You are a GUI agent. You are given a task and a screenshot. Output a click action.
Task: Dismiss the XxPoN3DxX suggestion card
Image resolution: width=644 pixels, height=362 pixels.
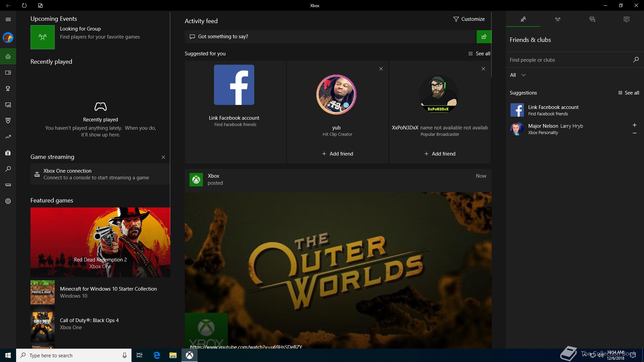point(483,69)
